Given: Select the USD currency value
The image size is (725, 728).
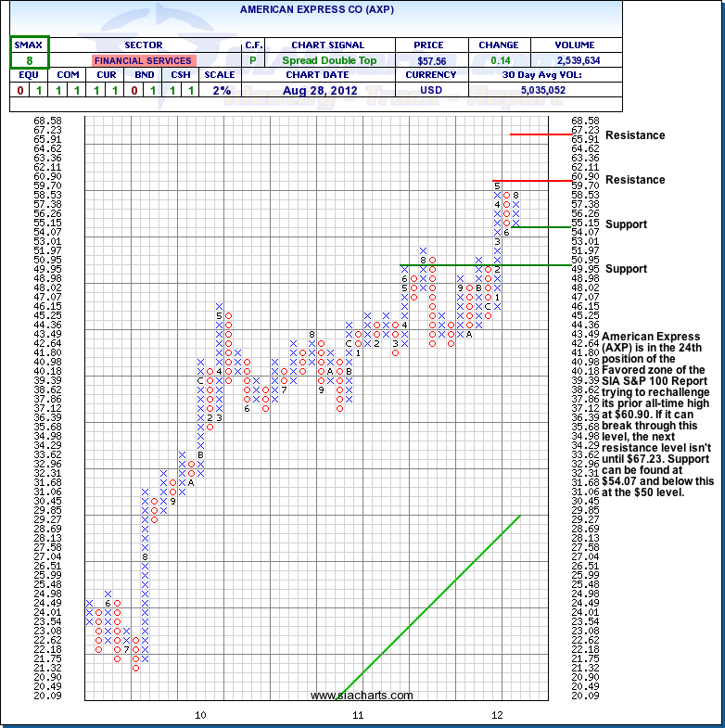Looking at the screenshot, I should coord(432,90).
